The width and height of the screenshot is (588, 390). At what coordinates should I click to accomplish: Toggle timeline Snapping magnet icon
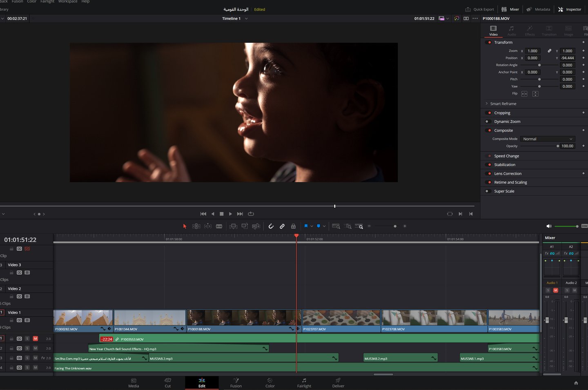271,226
